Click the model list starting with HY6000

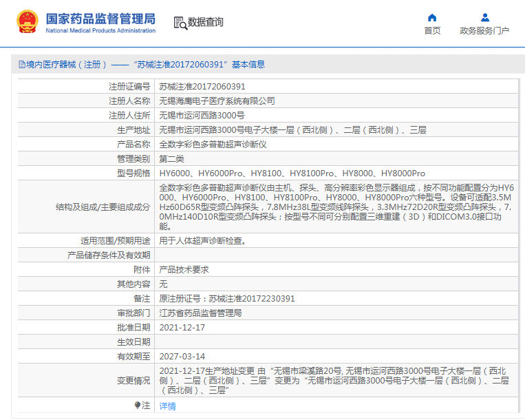click(x=292, y=173)
